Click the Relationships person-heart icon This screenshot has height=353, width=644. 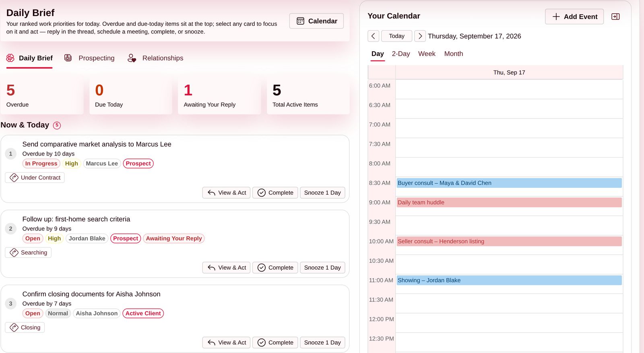click(132, 58)
